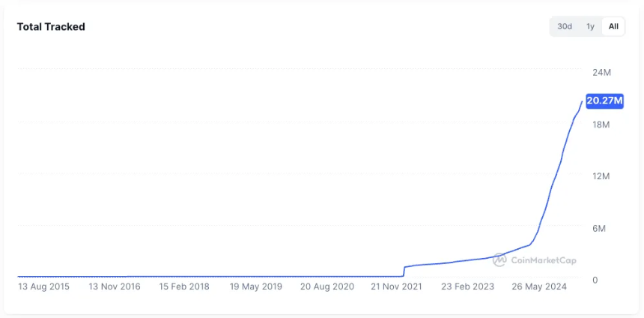This screenshot has height=318, width=644.
Task: Click the 12M y-axis label
Action: 602,176
